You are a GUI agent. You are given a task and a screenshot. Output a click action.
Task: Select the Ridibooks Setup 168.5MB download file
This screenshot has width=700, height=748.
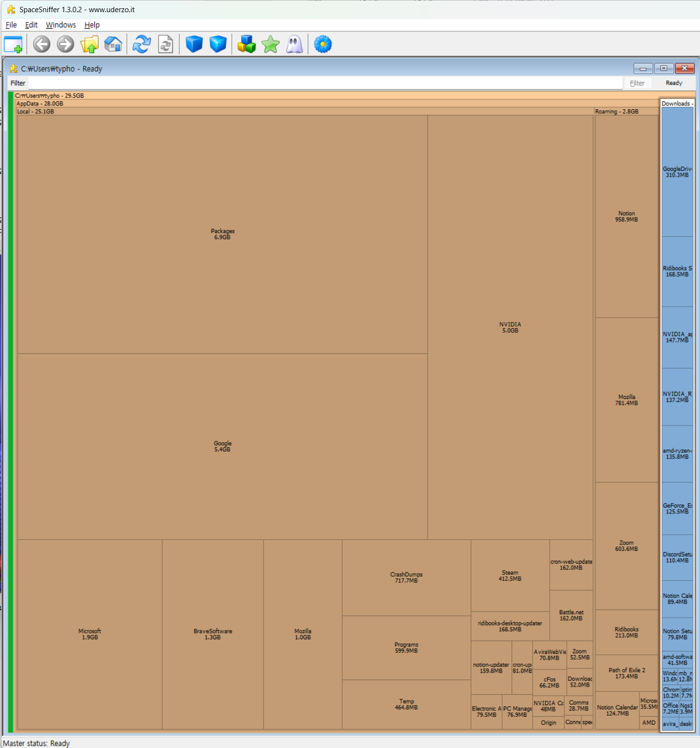(x=678, y=271)
